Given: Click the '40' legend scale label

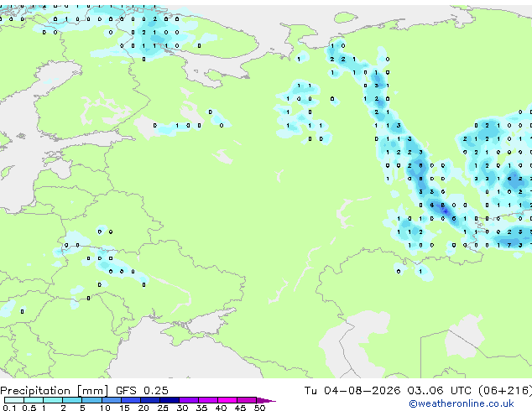Looking at the screenshot, I should point(222,408).
